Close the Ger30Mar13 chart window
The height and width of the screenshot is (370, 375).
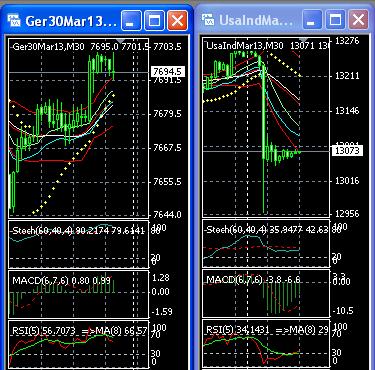pyautogui.click(x=177, y=20)
